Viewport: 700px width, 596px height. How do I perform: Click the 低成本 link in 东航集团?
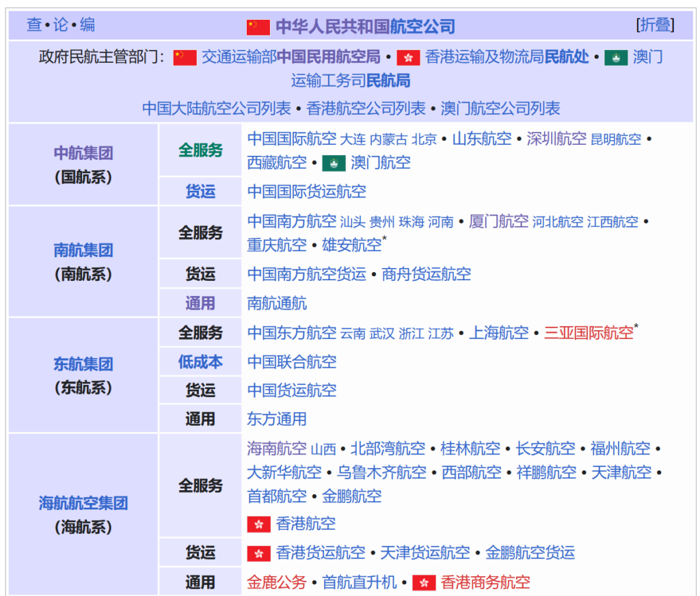(200, 362)
